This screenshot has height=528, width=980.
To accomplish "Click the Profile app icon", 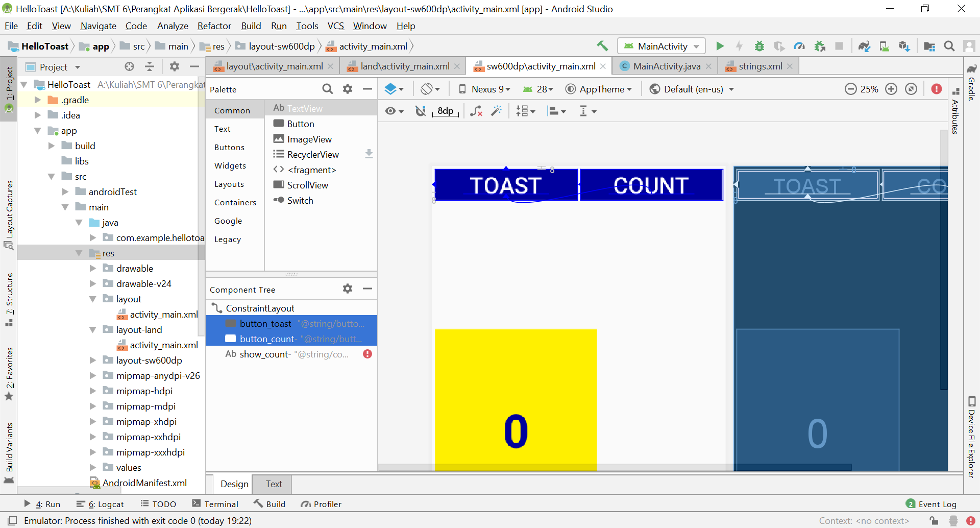I will coord(799,46).
